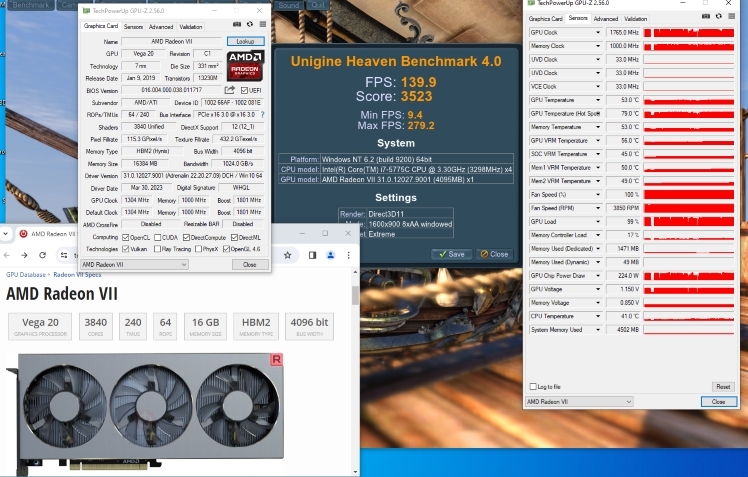Click the bus interface question mark icon

pyautogui.click(x=262, y=115)
